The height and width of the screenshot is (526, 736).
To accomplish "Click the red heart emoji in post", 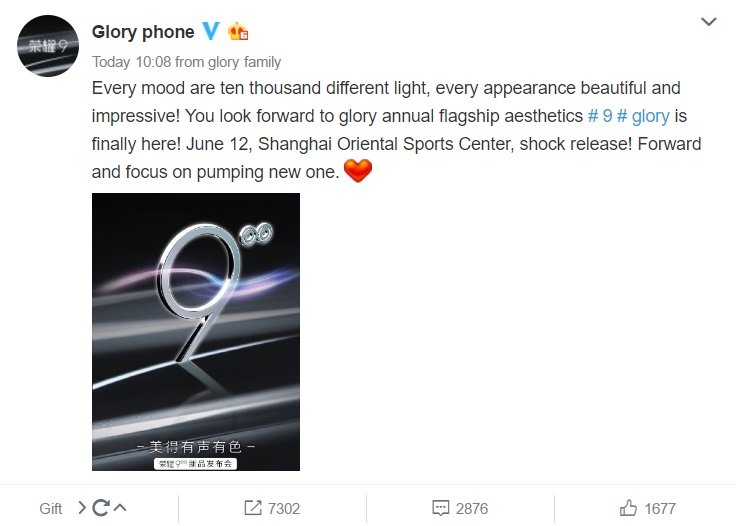I will click(x=357, y=171).
